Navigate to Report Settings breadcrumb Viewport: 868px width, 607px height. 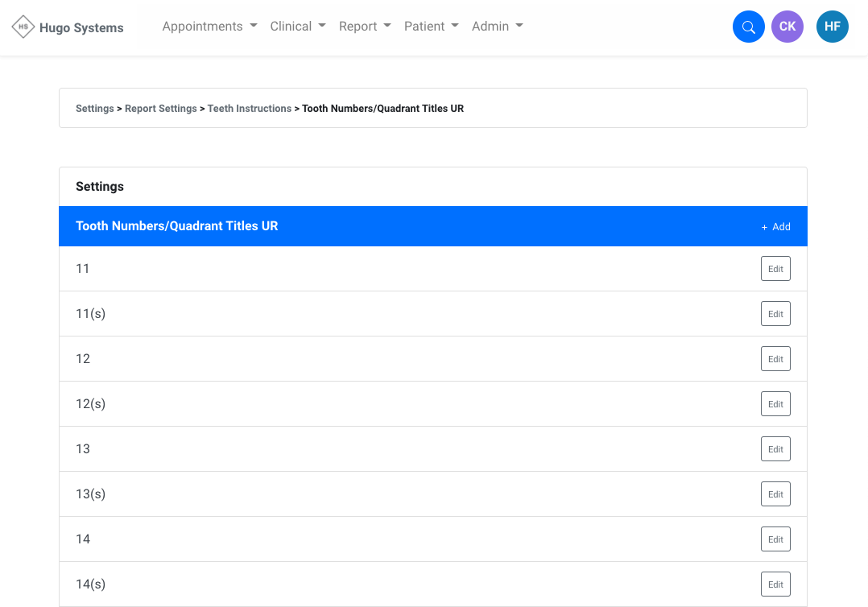tap(160, 109)
